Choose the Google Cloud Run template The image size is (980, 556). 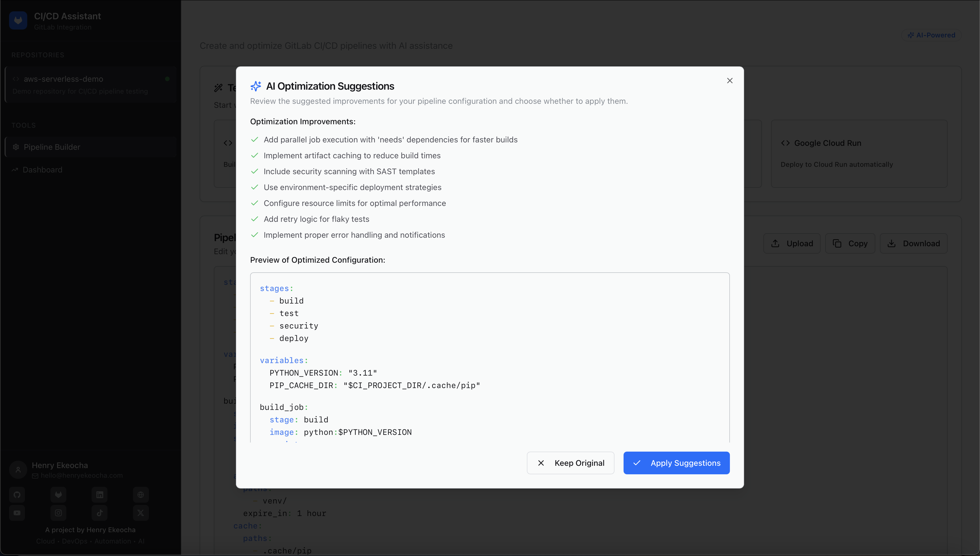(x=859, y=153)
